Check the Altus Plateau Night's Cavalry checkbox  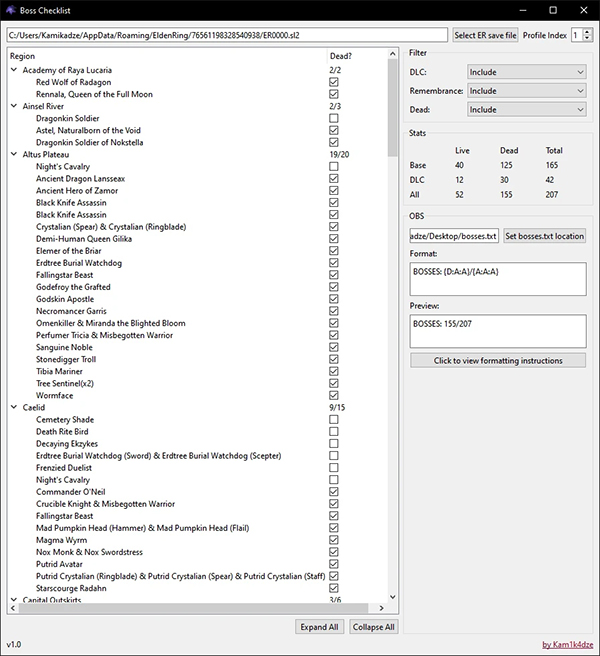click(x=333, y=167)
